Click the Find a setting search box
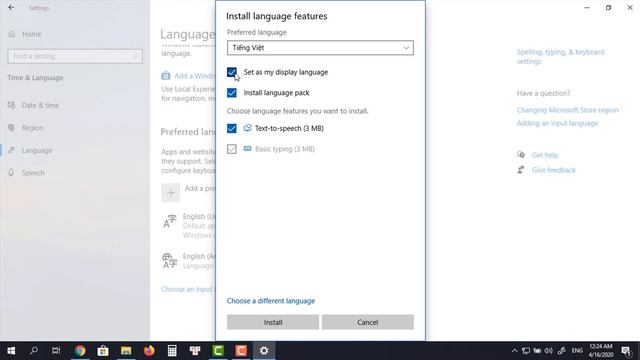The height and width of the screenshot is (360, 640). 75,56
